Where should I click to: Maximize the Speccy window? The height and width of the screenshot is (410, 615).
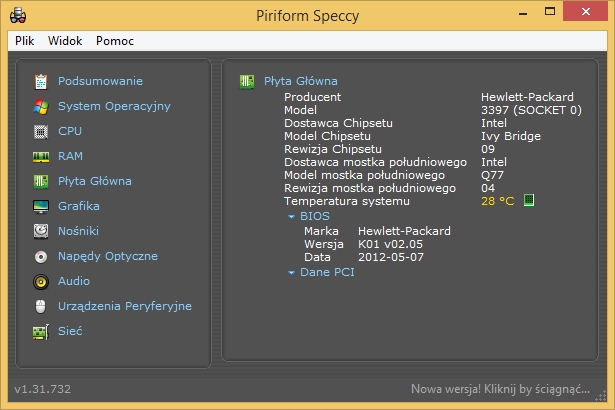[550, 12]
